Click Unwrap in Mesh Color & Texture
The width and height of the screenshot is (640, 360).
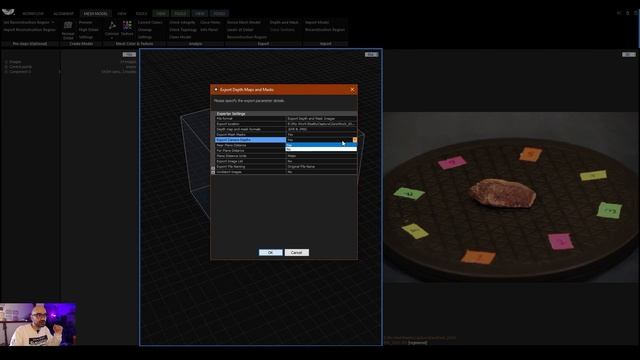click(145, 30)
